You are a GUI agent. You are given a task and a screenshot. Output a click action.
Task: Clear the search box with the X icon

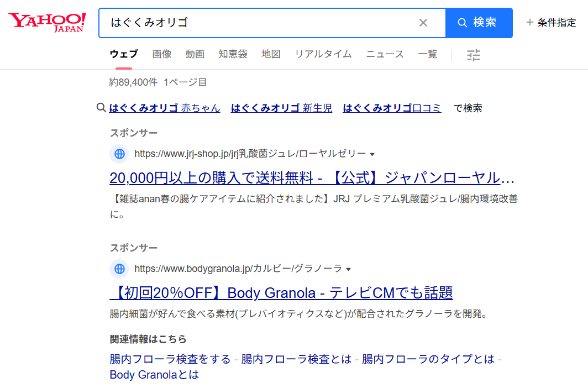pyautogui.click(x=423, y=23)
